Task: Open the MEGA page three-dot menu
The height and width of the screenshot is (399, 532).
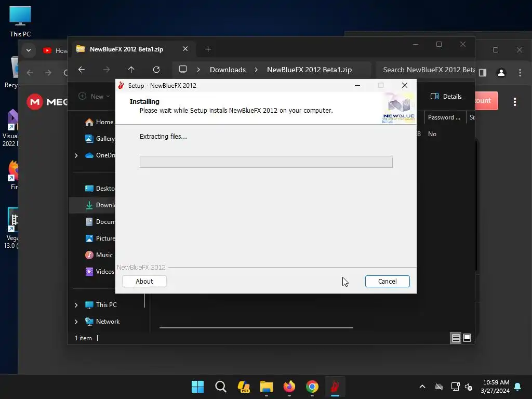Action: coord(515,102)
